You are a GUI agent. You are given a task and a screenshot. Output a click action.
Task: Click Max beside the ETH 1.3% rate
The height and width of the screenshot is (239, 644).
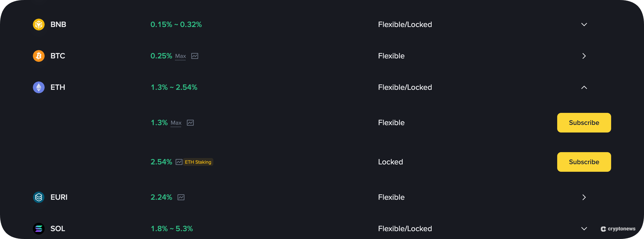[x=176, y=123]
